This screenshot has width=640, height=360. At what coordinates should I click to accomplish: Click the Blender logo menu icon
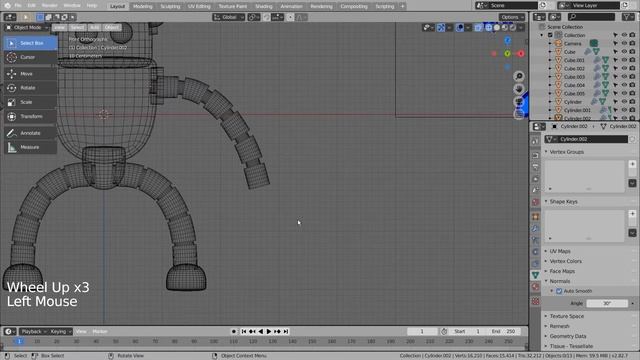[x=7, y=6]
